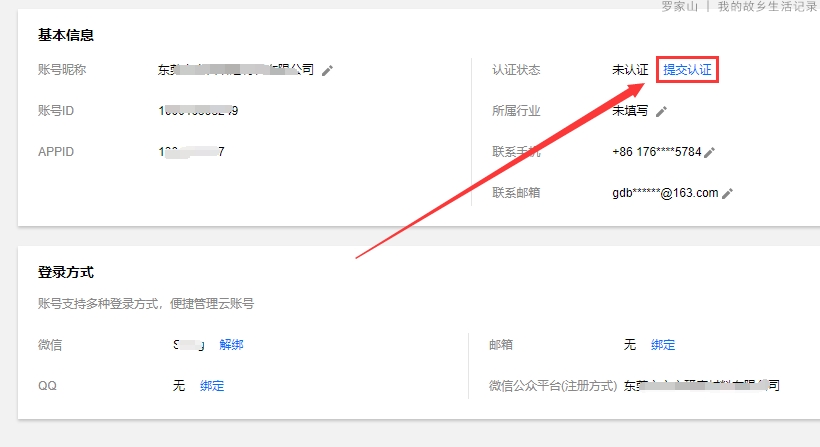Screen dimensions: 820x447
Task: Click the APPID number value
Action: pyautogui.click(x=191, y=152)
